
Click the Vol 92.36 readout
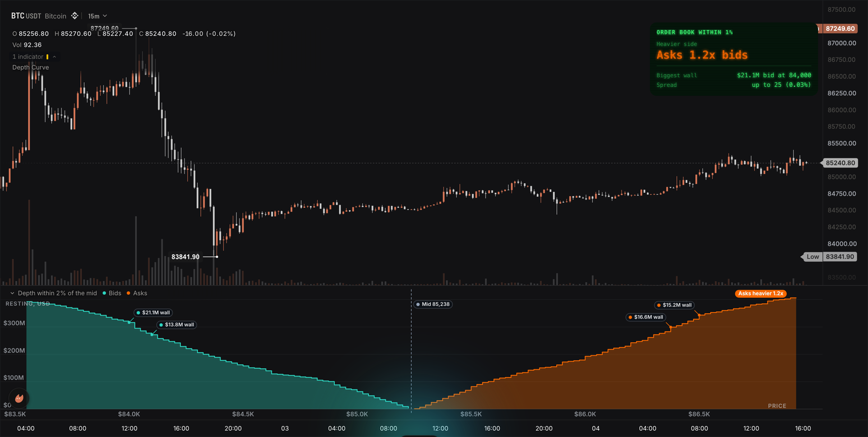click(x=27, y=45)
